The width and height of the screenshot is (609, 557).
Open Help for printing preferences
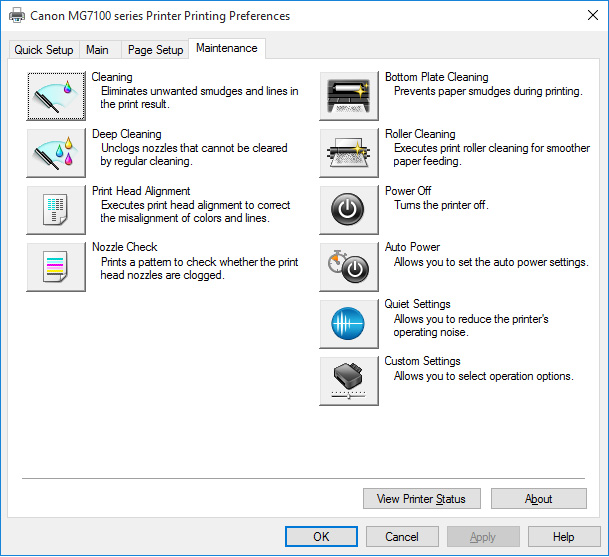564,537
